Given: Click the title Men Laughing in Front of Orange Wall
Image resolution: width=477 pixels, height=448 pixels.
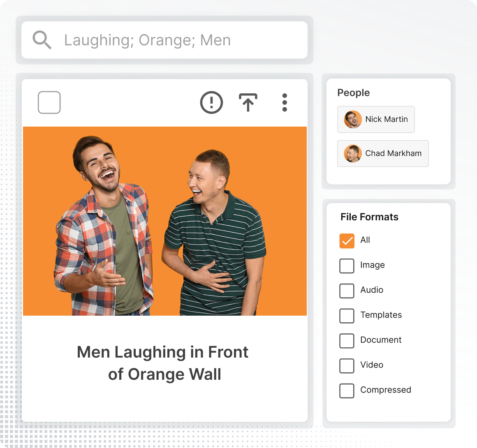Looking at the screenshot, I should tap(163, 363).
